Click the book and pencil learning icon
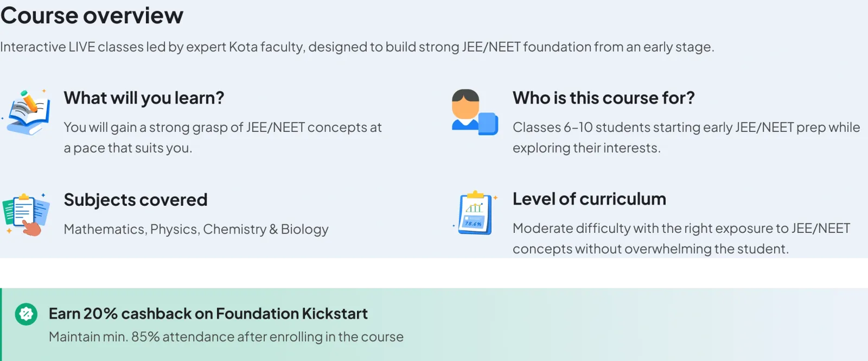Viewport: 868px width, 361px height. pos(27,112)
